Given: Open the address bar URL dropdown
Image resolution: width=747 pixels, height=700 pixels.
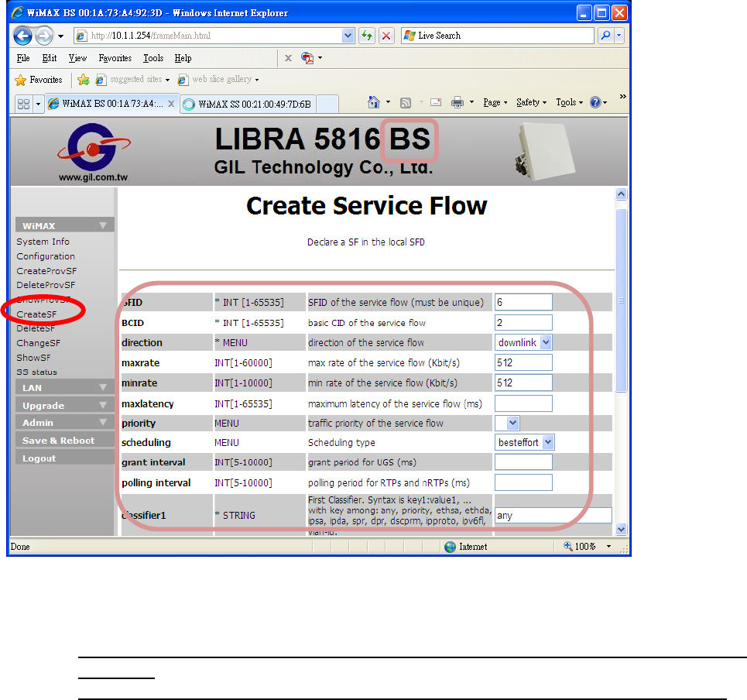Looking at the screenshot, I should tap(348, 36).
